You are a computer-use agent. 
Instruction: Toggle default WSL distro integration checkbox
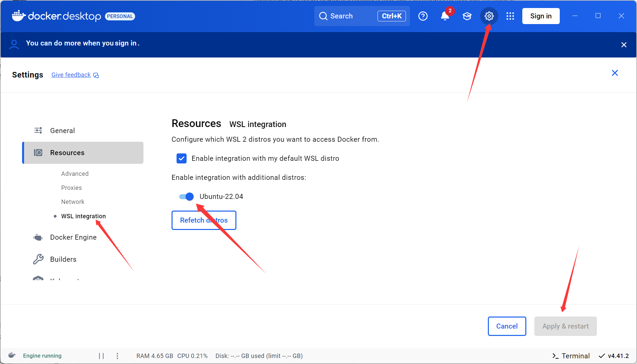(x=182, y=158)
